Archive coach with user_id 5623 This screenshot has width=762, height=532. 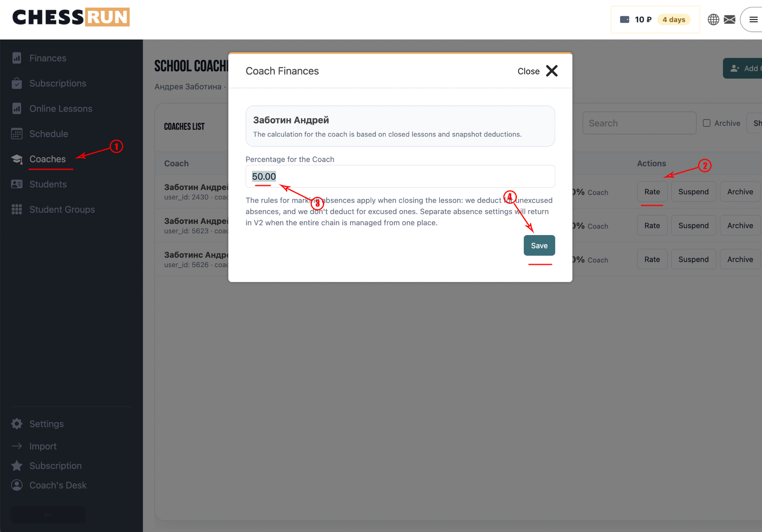(x=740, y=226)
